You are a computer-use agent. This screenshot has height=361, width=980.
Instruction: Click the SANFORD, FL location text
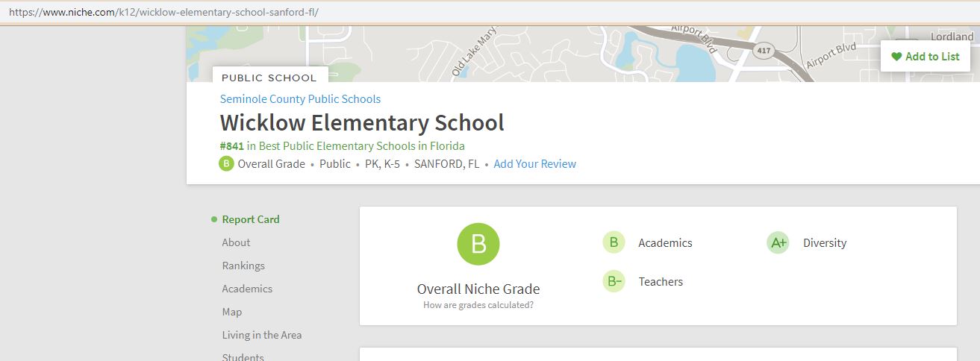point(446,164)
